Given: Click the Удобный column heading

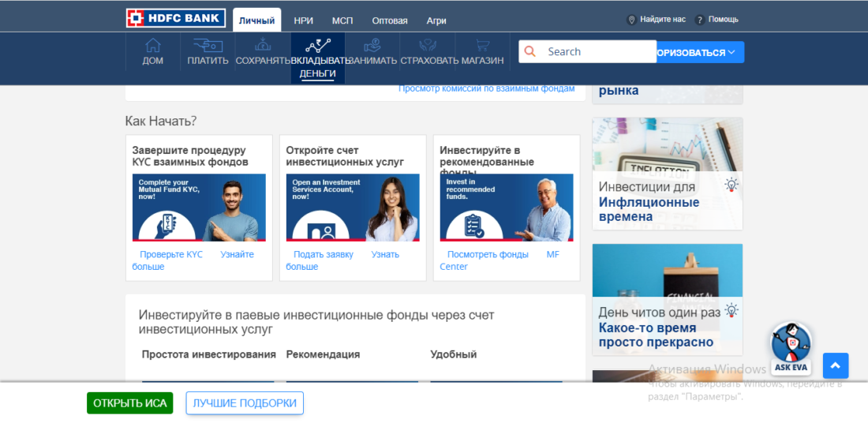Looking at the screenshot, I should (x=454, y=354).
